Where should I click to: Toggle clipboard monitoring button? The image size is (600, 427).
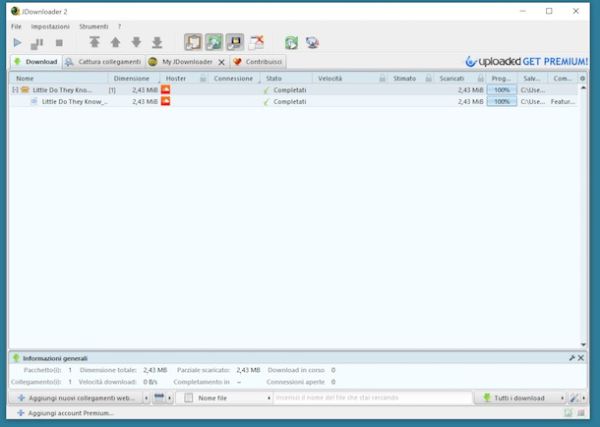[x=193, y=43]
